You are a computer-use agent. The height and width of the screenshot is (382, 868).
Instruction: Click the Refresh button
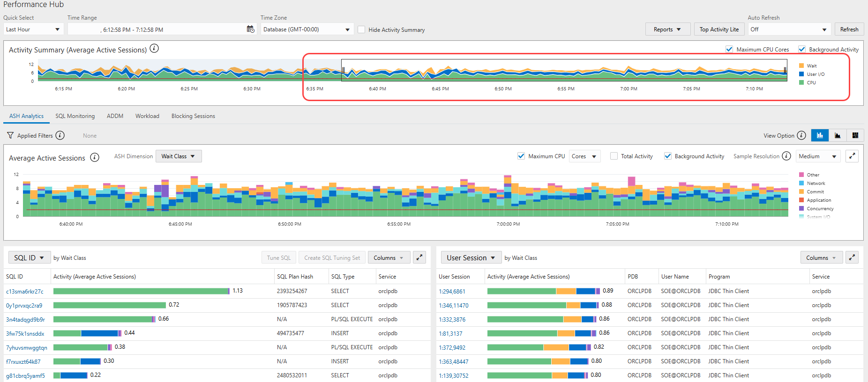click(x=849, y=29)
